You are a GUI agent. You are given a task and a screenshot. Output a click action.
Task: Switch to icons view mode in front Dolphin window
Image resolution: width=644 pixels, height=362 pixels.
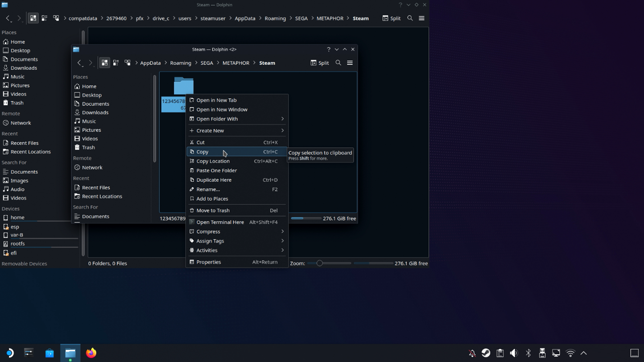coord(104,63)
